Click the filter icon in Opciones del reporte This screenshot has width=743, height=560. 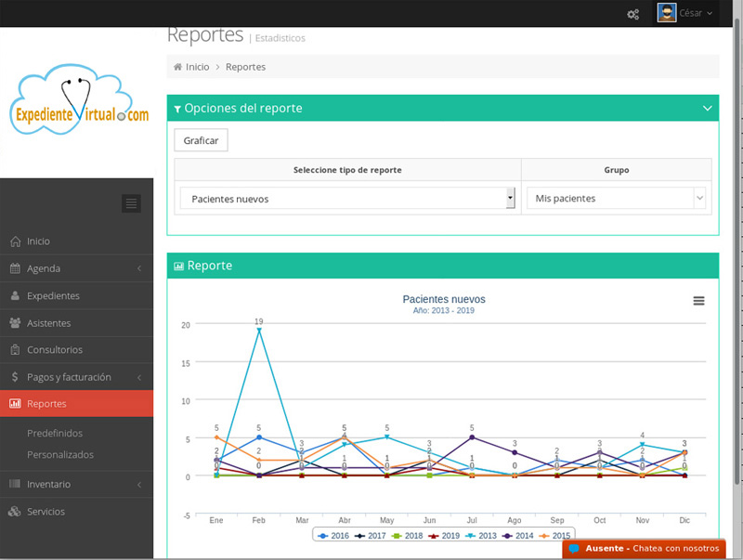pyautogui.click(x=177, y=109)
